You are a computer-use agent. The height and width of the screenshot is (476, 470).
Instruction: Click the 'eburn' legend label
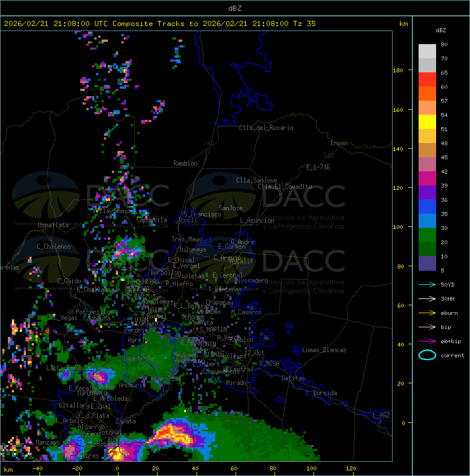pos(449,313)
